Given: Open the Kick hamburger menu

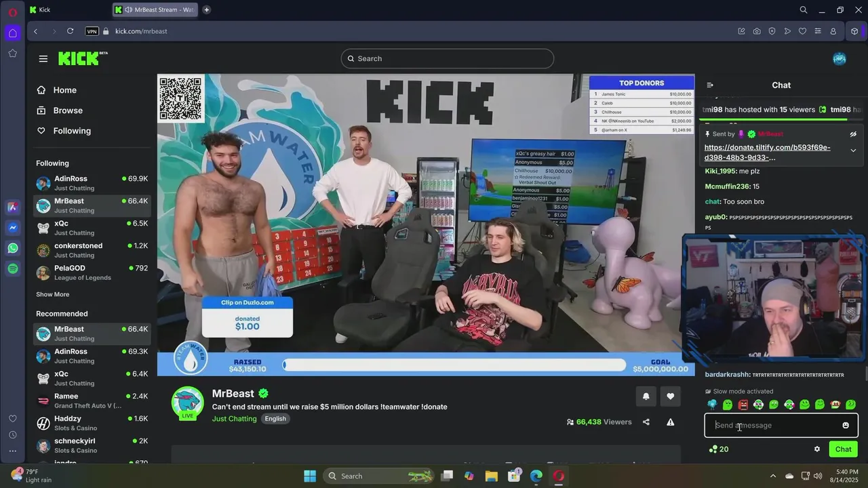Looking at the screenshot, I should coord(43,59).
